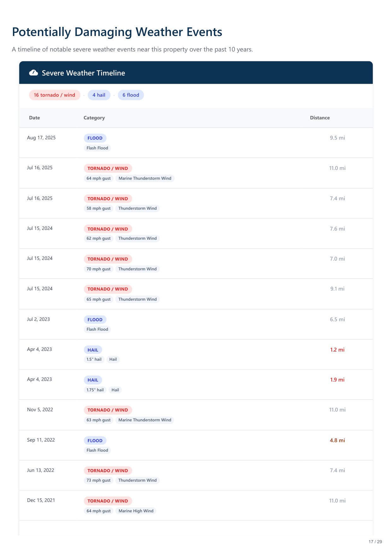Screen dimensions: 392x554
Task: Select the 16 tornado / wind filter chip
Action: tap(55, 95)
